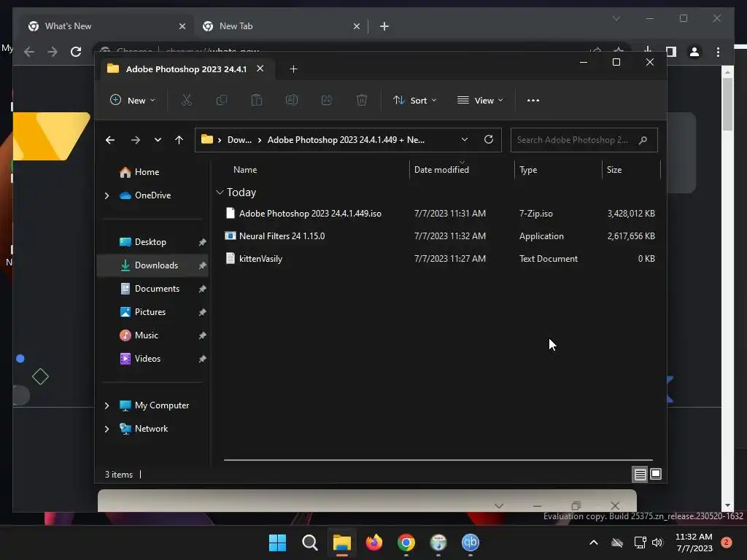Expand address bar history dropdown
Image resolution: width=747 pixels, height=560 pixels.
(465, 139)
